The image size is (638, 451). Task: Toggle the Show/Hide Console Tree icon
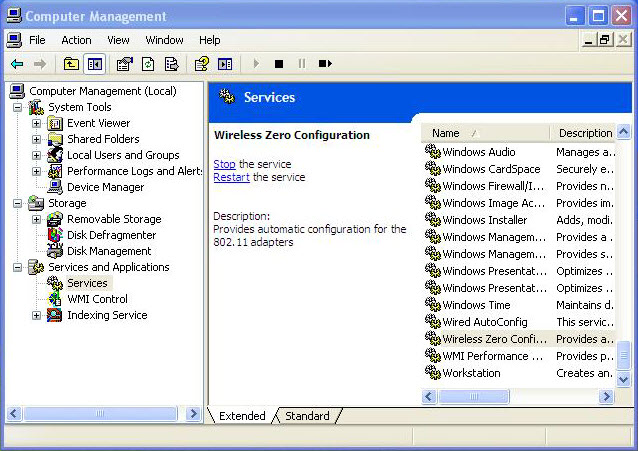pyautogui.click(x=94, y=64)
